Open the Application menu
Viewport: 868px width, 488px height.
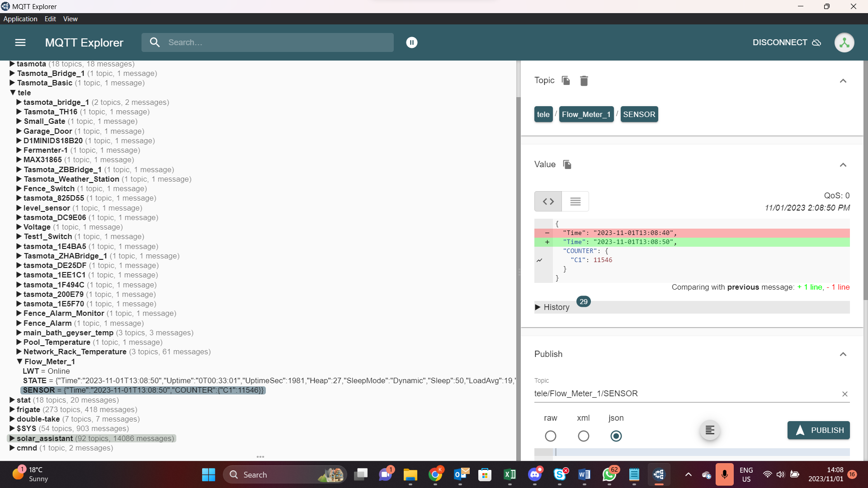click(x=20, y=19)
